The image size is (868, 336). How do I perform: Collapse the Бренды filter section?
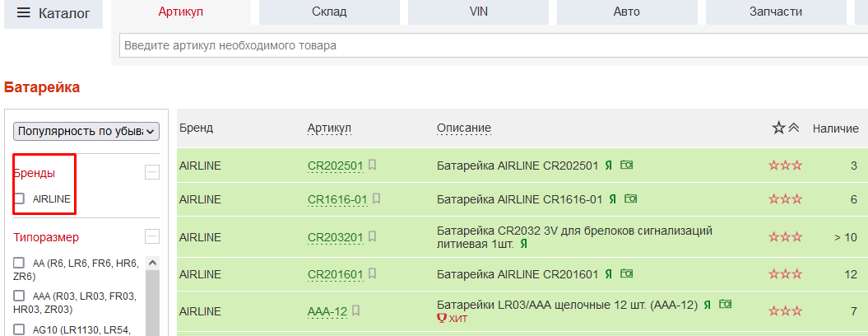(151, 172)
